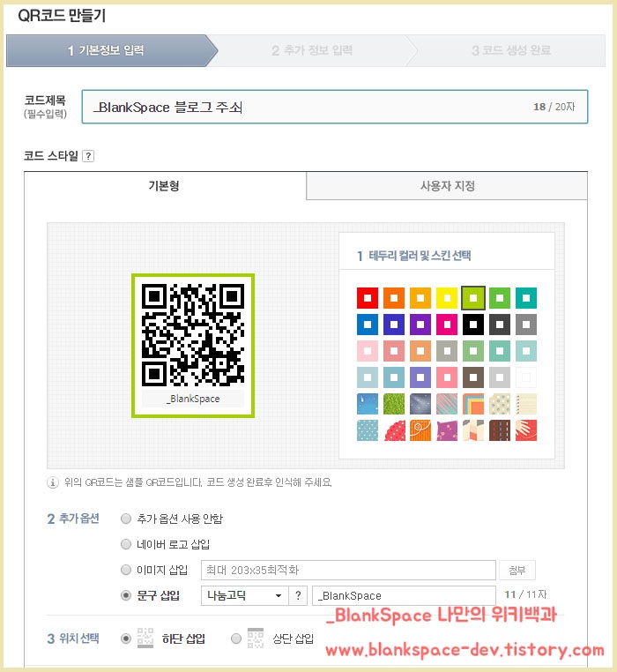Image resolution: width=617 pixels, height=672 pixels.
Task: Select '네이버 로고 삽입' radio button
Action: point(126,544)
